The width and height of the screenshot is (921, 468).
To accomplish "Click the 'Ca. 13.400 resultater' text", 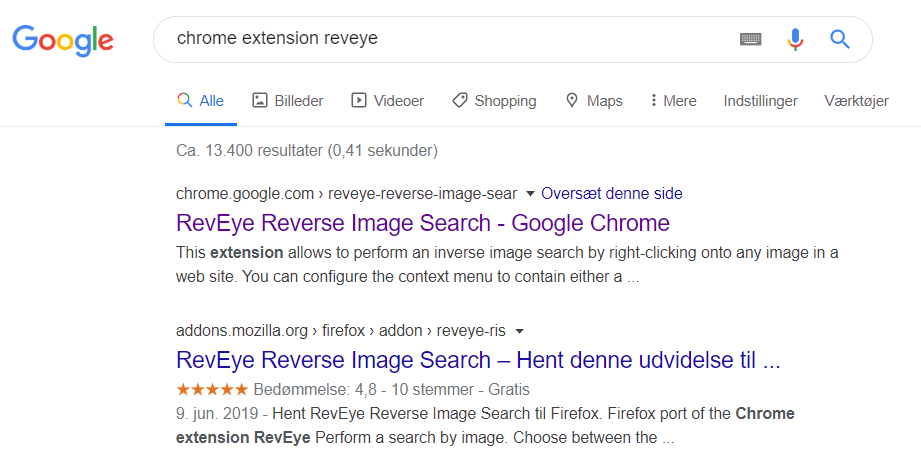I will click(307, 150).
